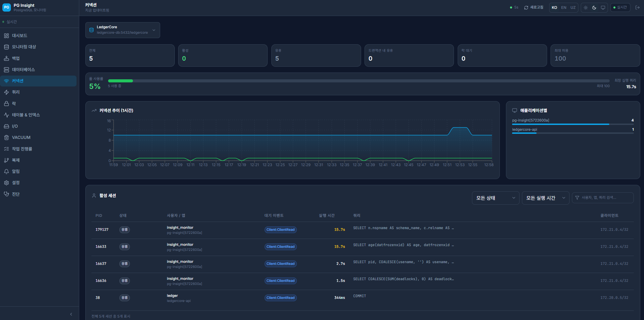The height and width of the screenshot is (320, 644).
Task: Open the VACUUM trash icon
Action: [6, 138]
